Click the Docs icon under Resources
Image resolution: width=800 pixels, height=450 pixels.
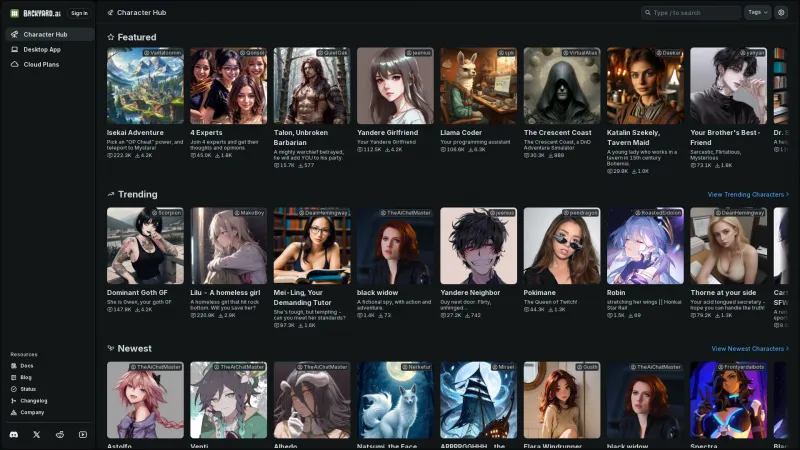[x=14, y=366]
